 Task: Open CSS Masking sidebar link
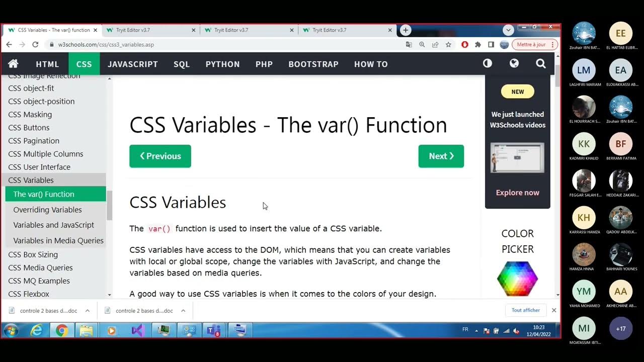pyautogui.click(x=30, y=114)
